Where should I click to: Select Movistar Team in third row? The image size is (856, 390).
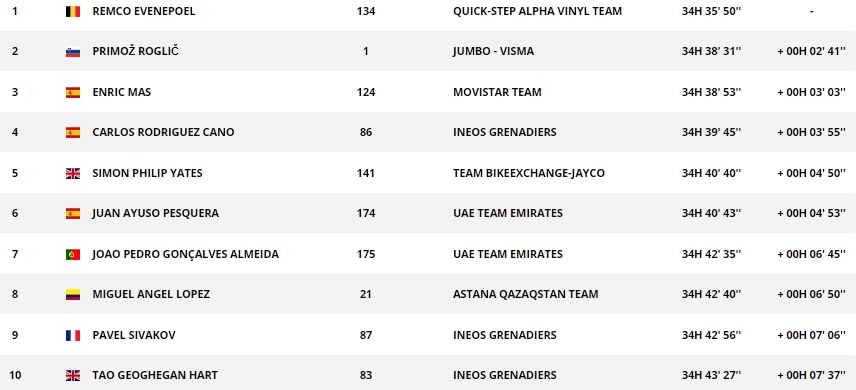(497, 92)
